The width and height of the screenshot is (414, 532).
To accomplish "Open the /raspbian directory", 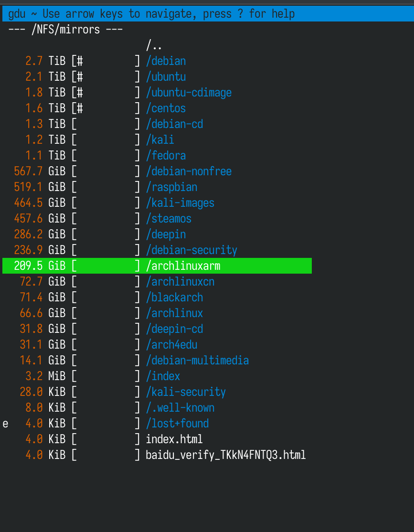I will pyautogui.click(x=171, y=187).
